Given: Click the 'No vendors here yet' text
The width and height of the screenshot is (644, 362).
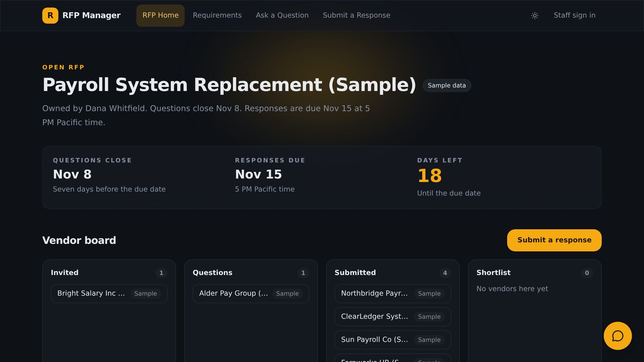Looking at the screenshot, I should pyautogui.click(x=512, y=289).
